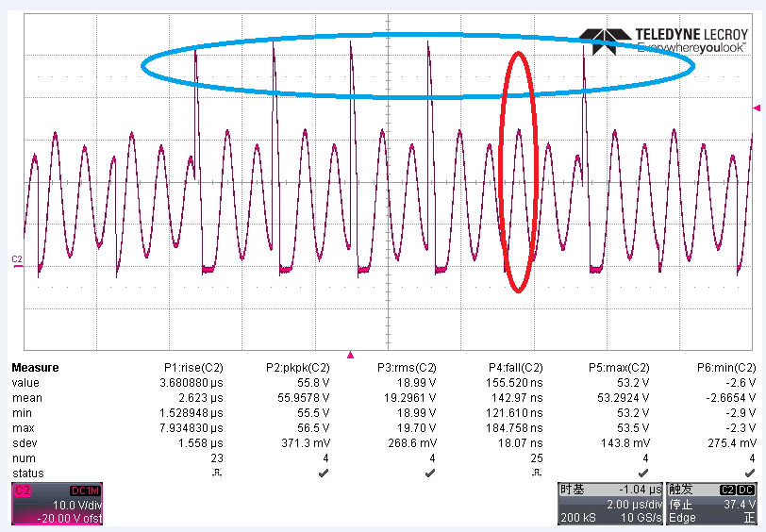Click the P2 pkpk status checkmark

point(324,473)
